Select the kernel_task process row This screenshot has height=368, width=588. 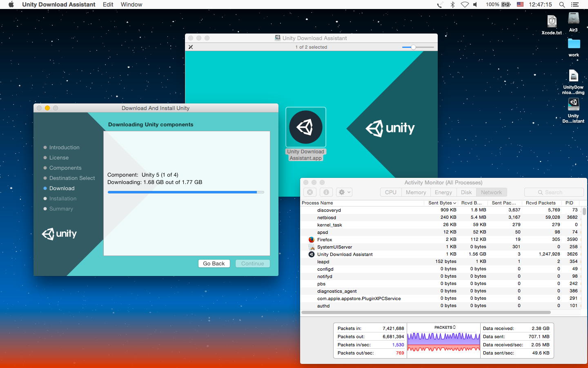click(x=441, y=225)
